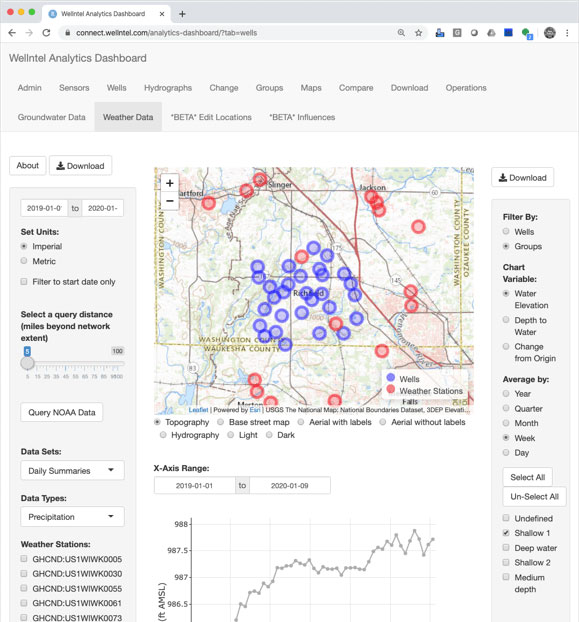
Task: Check the Medium depth group
Action: [506, 577]
